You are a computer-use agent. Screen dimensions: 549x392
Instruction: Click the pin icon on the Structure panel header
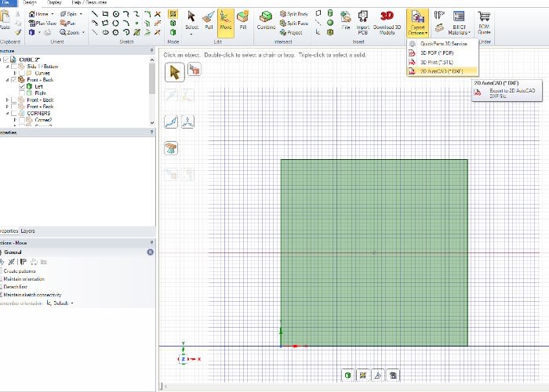tap(151, 51)
